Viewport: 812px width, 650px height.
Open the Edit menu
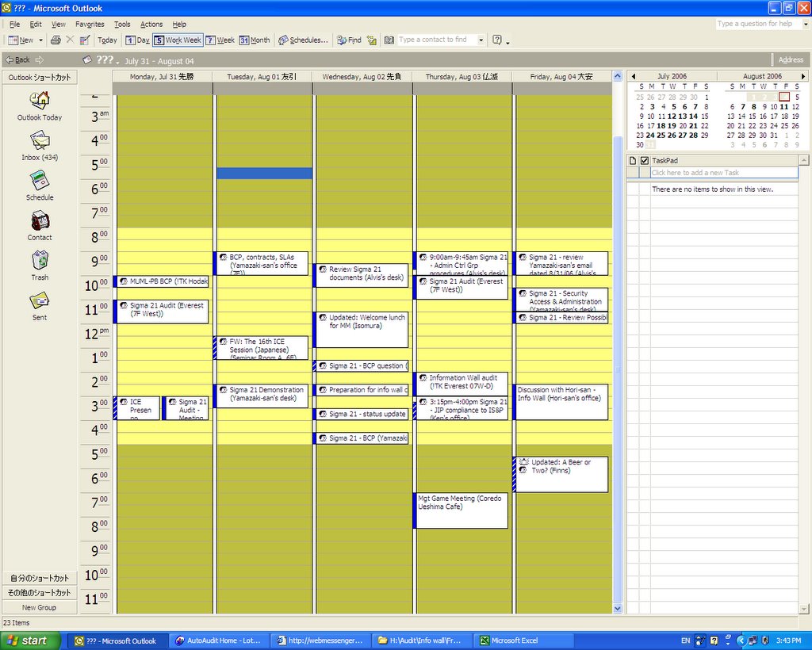pyautogui.click(x=36, y=25)
